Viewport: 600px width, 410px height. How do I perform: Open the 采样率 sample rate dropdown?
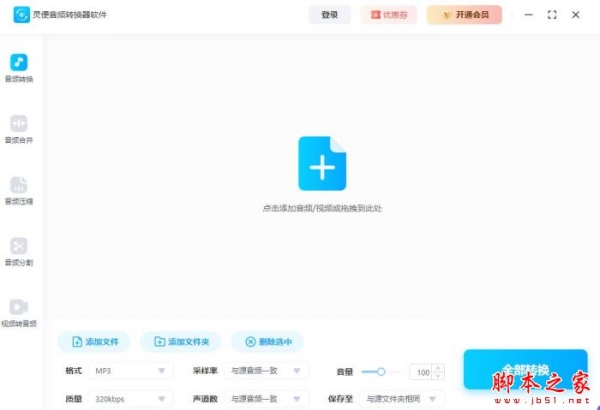tap(266, 371)
